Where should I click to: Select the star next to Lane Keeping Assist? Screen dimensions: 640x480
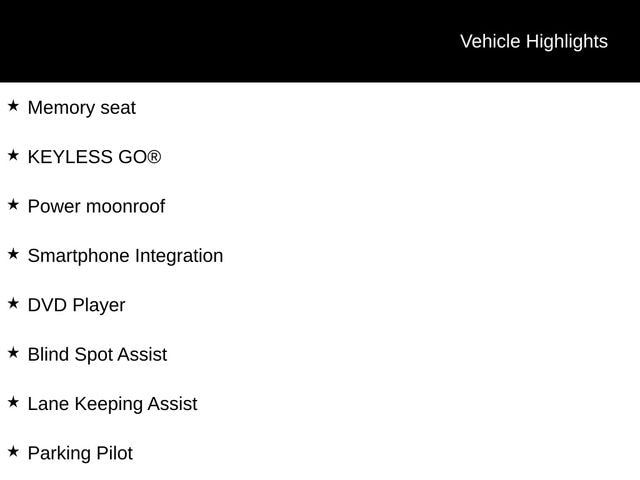[x=13, y=402]
